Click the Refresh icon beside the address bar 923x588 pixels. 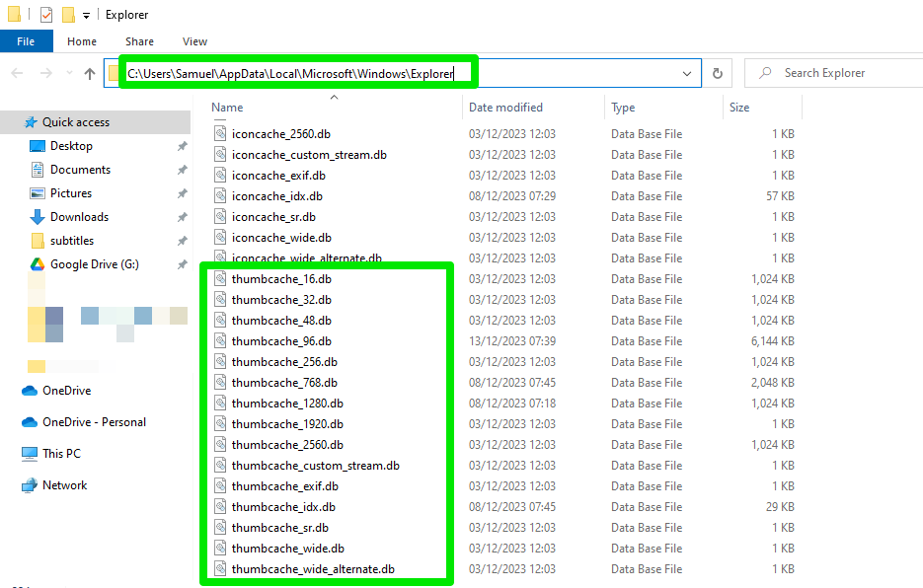[x=718, y=72]
